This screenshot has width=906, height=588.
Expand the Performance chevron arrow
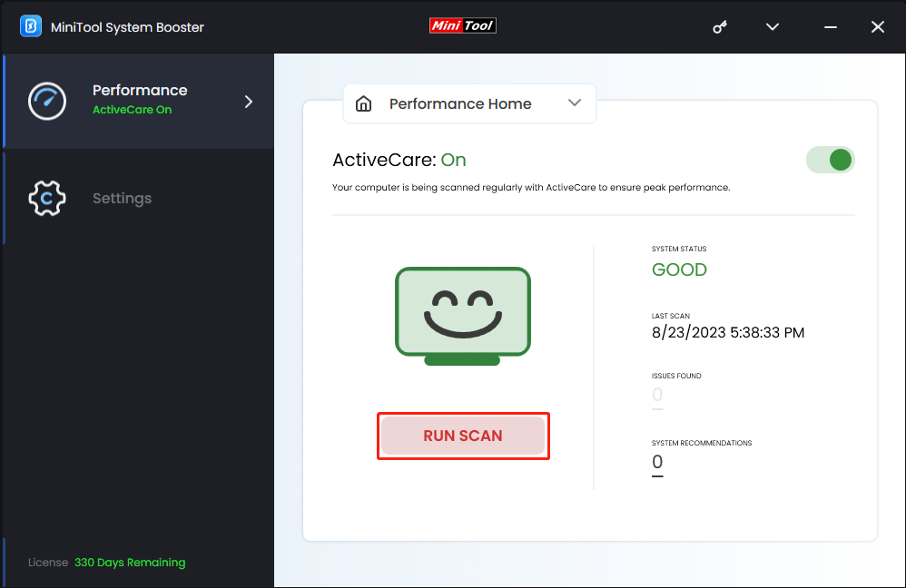(249, 102)
